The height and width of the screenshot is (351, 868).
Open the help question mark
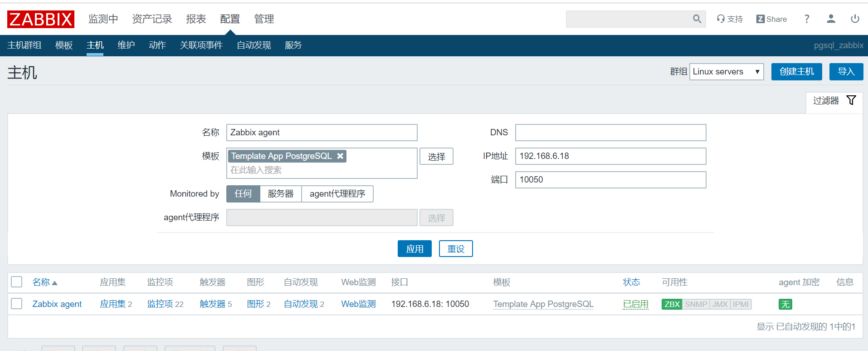point(807,19)
